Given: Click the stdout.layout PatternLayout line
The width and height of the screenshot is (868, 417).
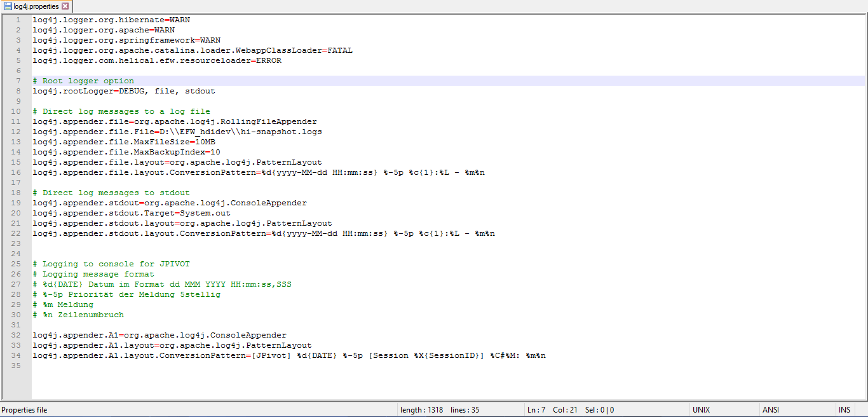Looking at the screenshot, I should pyautogui.click(x=182, y=223).
